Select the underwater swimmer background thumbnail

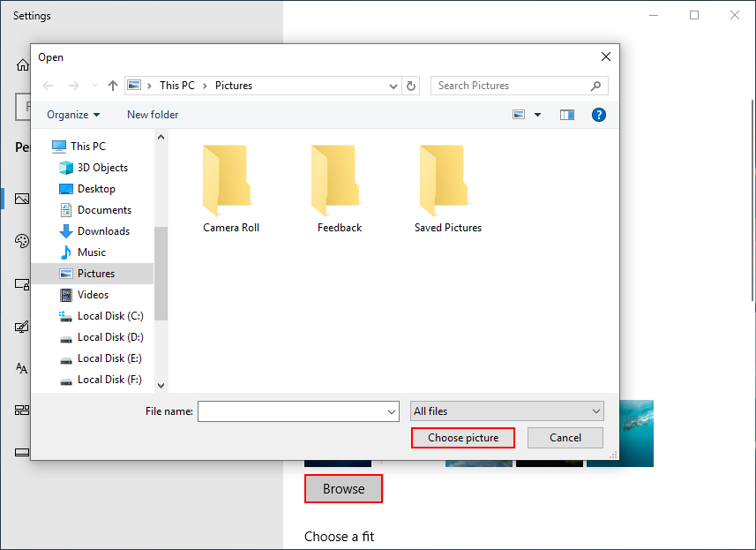pos(636,433)
